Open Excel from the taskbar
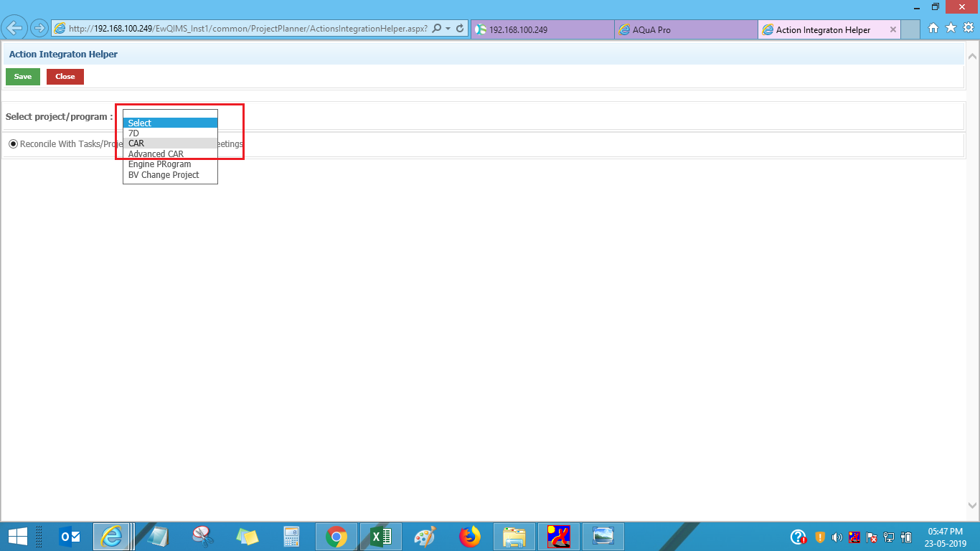 (380, 536)
